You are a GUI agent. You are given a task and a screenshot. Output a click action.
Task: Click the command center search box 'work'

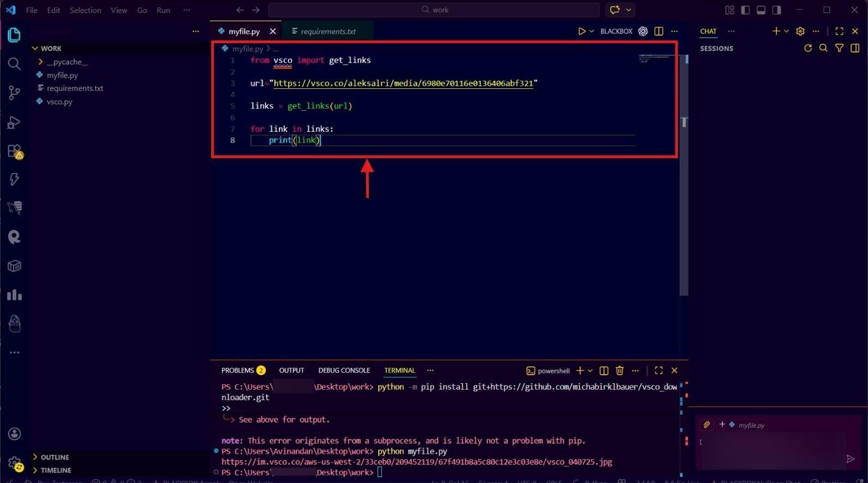434,10
